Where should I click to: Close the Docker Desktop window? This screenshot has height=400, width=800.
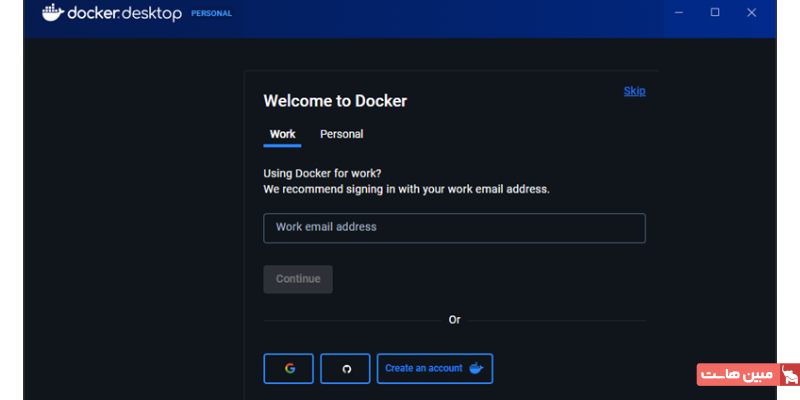pyautogui.click(x=751, y=12)
